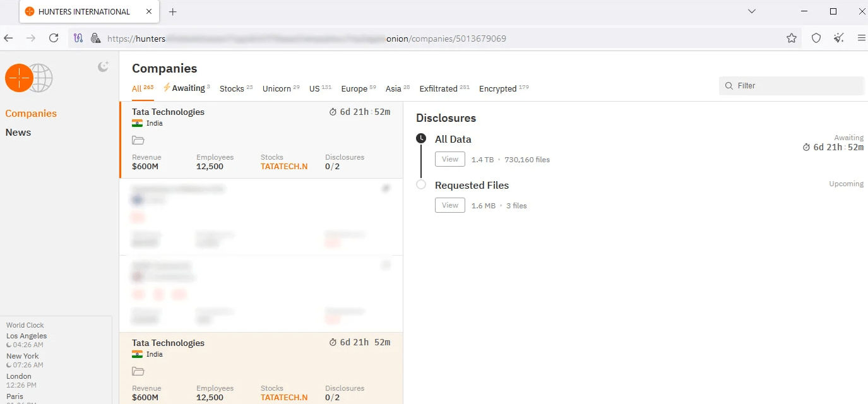Toggle the bookmark star in the address bar
Screen dimensions: 868x404
click(x=792, y=38)
